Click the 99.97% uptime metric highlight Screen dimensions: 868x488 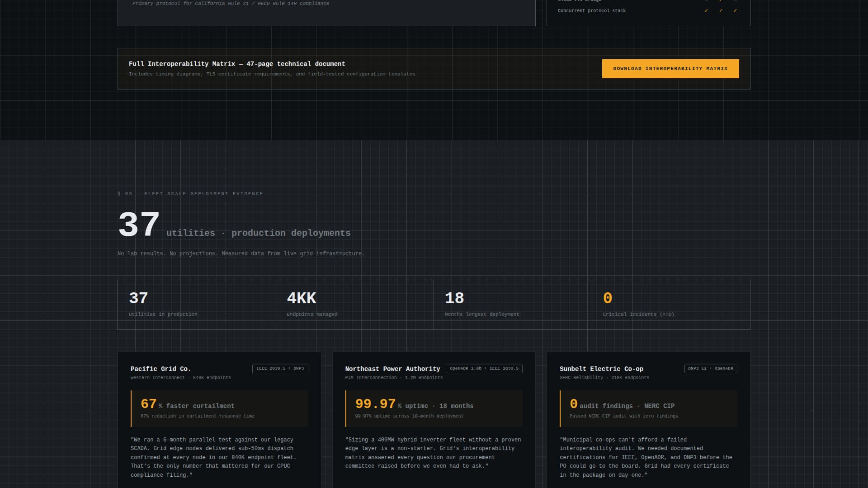[x=434, y=408]
